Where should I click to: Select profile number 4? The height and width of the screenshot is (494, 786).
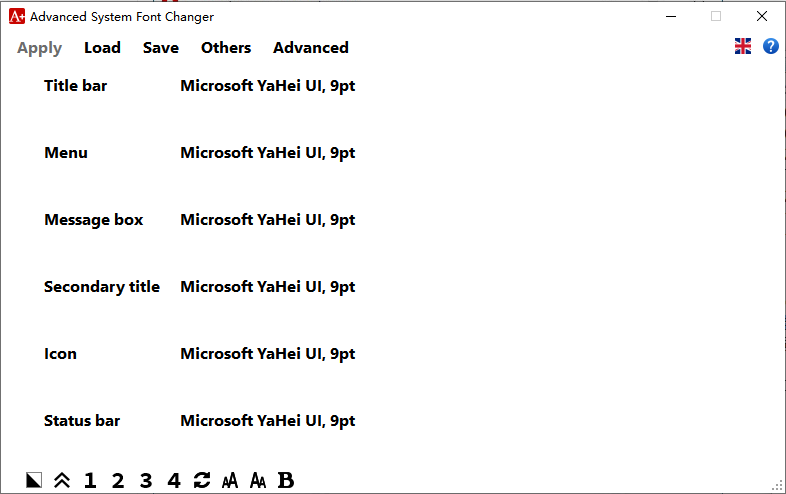click(174, 481)
